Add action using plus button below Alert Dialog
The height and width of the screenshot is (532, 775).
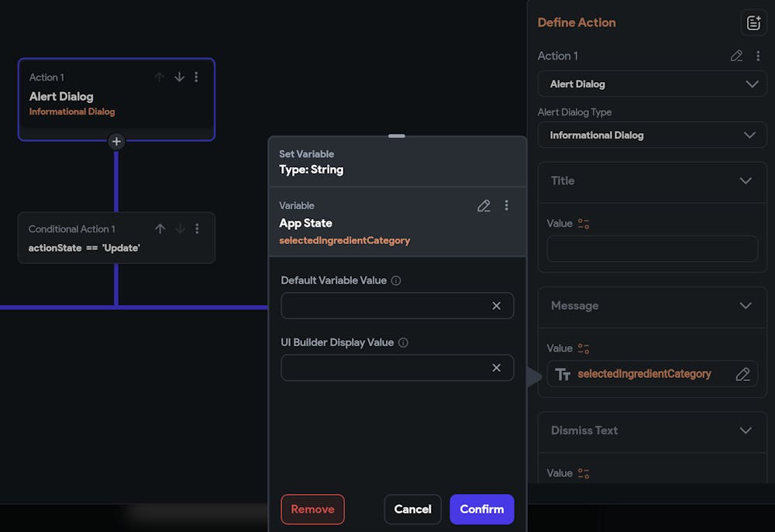(116, 142)
